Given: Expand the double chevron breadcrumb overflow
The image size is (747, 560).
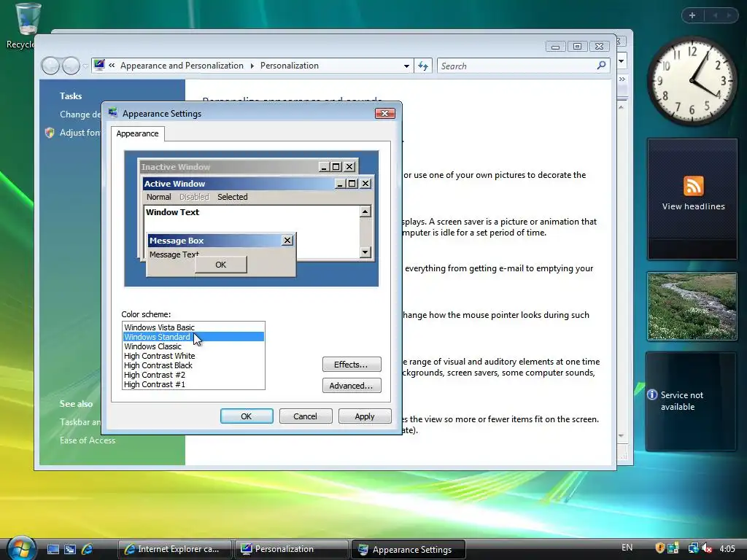Looking at the screenshot, I should click(112, 65).
